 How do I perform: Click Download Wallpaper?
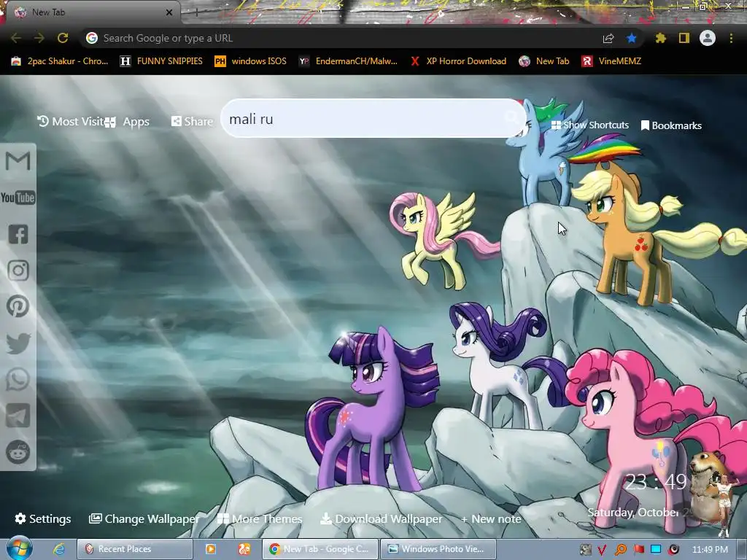(381, 518)
